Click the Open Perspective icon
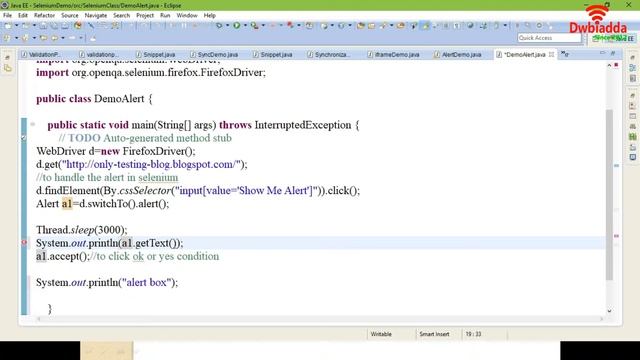640x360 pixels. pos(596,38)
